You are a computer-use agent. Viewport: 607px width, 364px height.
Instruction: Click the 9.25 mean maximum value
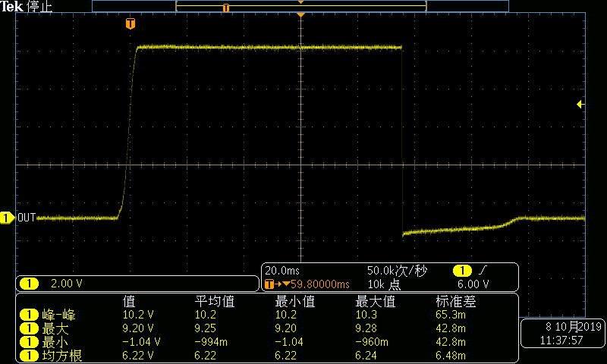205,328
